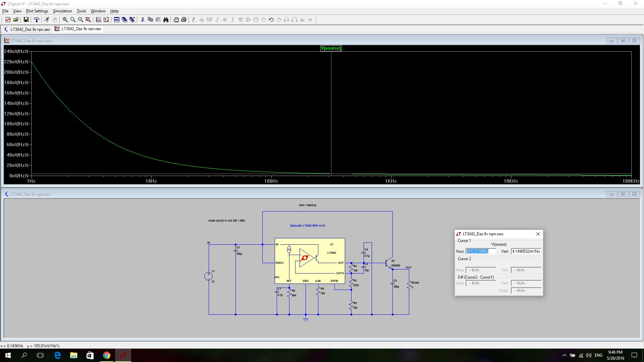
Task: Open the Help menu
Action: 114,11
